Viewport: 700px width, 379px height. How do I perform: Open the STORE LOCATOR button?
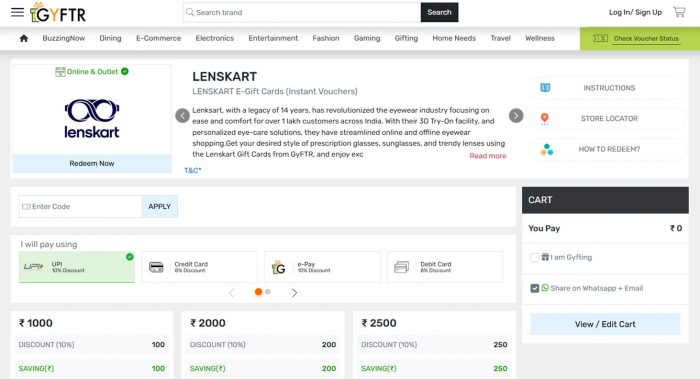(608, 119)
